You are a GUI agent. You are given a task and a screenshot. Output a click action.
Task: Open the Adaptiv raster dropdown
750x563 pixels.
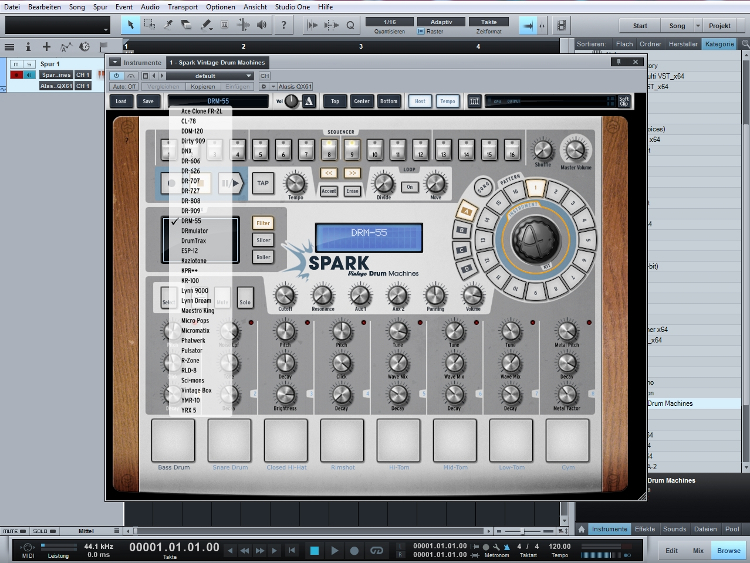pos(441,22)
